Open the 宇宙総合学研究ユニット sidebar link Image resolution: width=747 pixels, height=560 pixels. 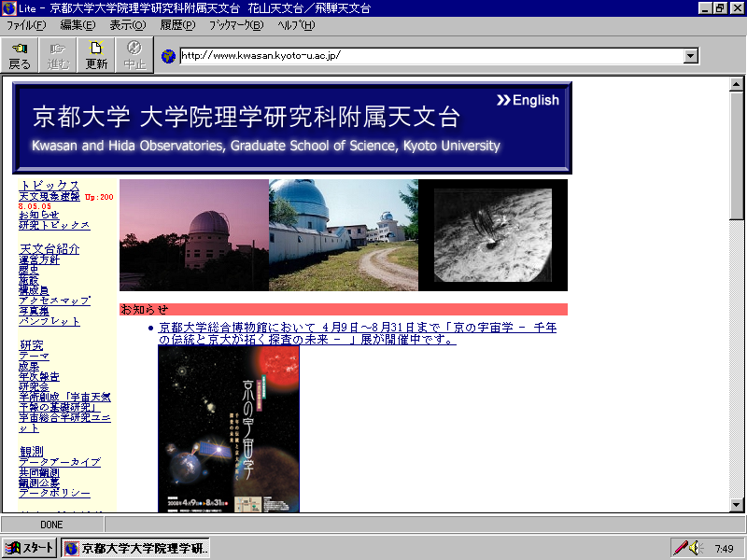[x=64, y=423]
